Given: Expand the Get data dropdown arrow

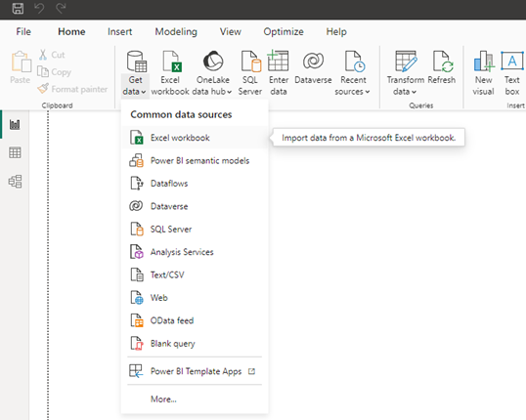Looking at the screenshot, I should (144, 92).
